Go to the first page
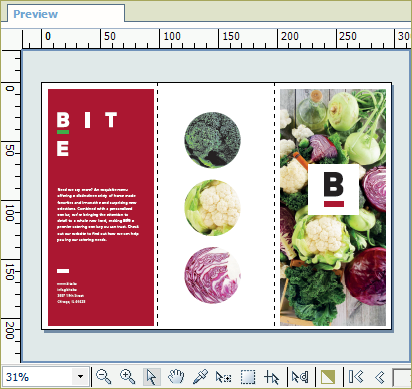 (356, 377)
